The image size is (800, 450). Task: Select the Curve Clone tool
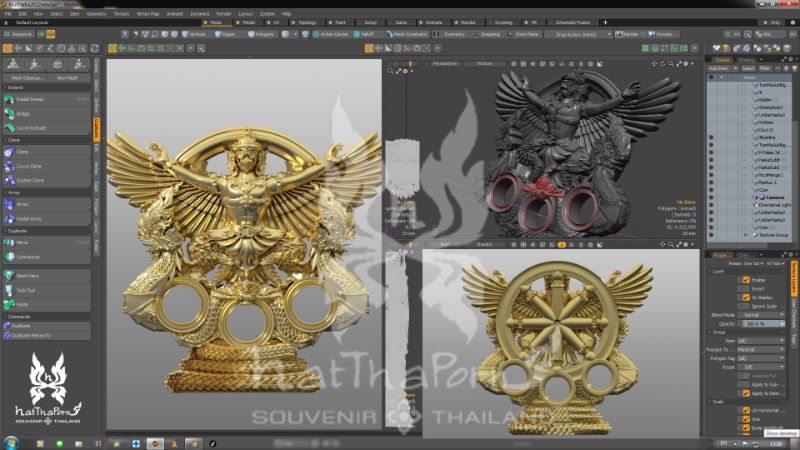pyautogui.click(x=47, y=166)
